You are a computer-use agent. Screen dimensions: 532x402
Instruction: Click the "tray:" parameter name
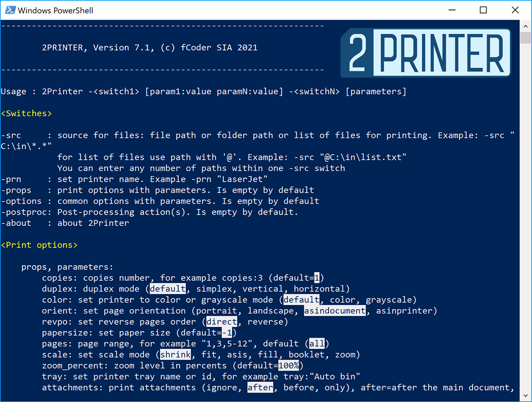point(54,377)
